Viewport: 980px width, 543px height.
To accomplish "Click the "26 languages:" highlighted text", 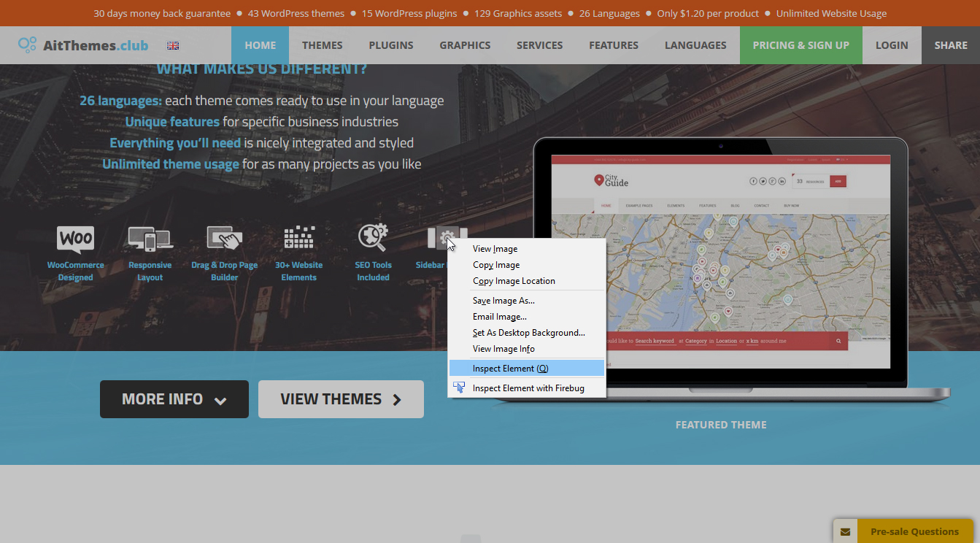I will 120,101.
